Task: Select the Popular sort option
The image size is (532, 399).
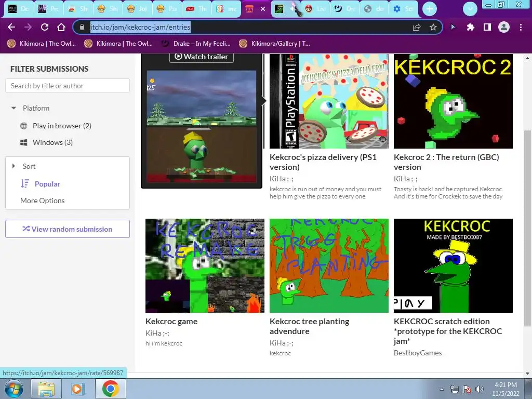Action: tap(47, 184)
